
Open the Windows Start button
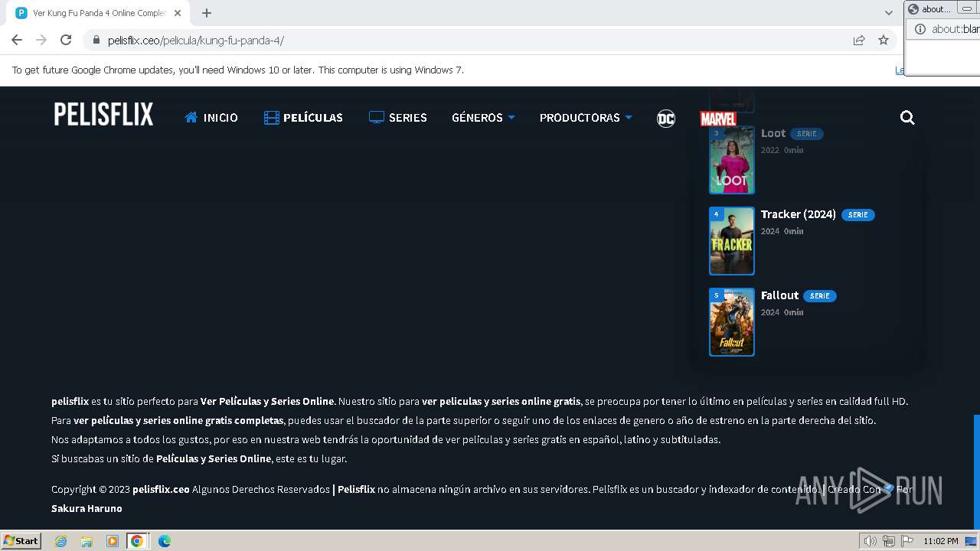pos(21,540)
